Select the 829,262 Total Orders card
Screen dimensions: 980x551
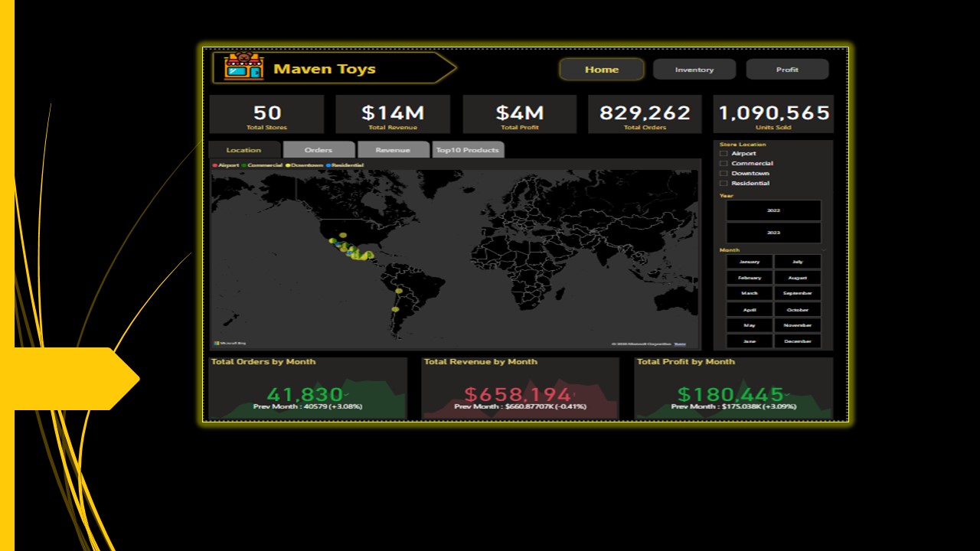pos(645,115)
